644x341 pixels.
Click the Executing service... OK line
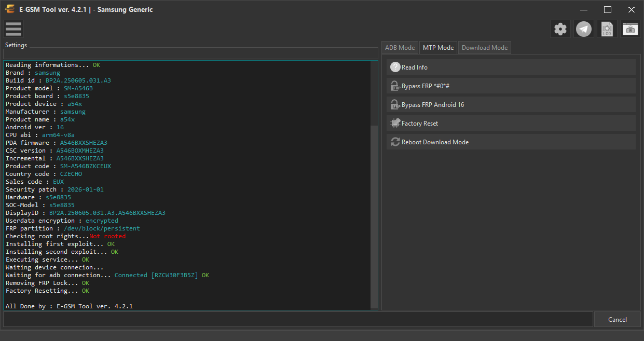tap(47, 260)
